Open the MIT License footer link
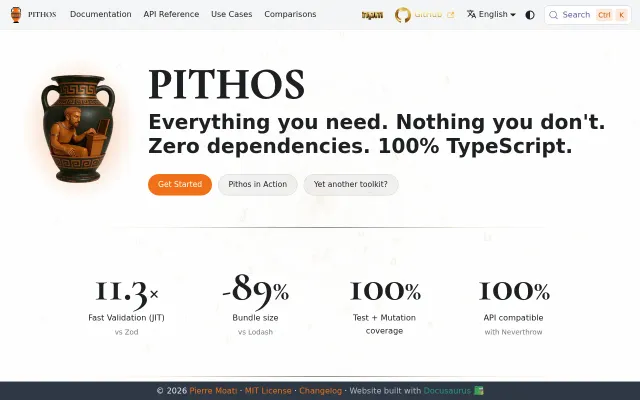 pos(268,391)
